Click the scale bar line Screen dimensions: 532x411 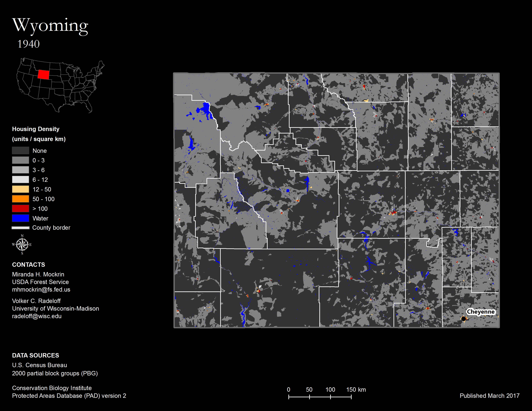coord(320,397)
